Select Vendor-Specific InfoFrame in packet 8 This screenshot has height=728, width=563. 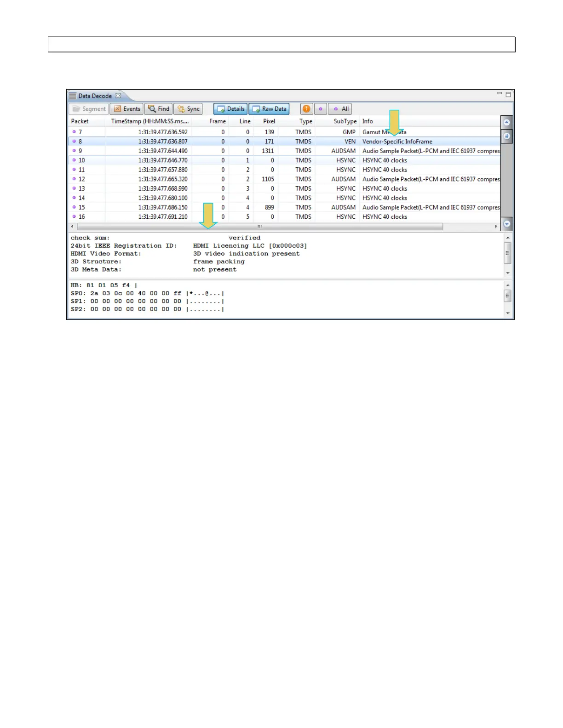(397, 142)
